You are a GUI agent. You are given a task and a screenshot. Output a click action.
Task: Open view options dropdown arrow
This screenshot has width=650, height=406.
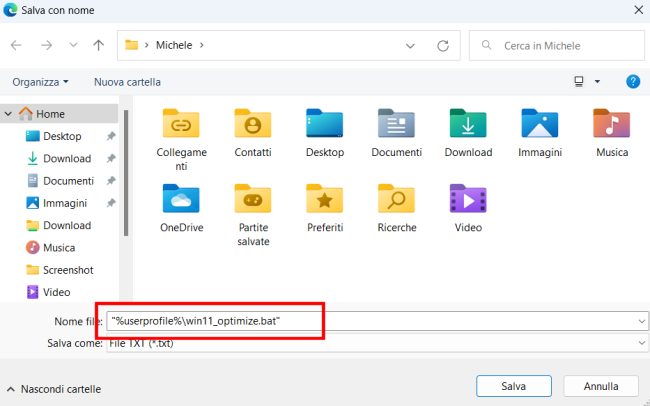pyautogui.click(x=597, y=82)
